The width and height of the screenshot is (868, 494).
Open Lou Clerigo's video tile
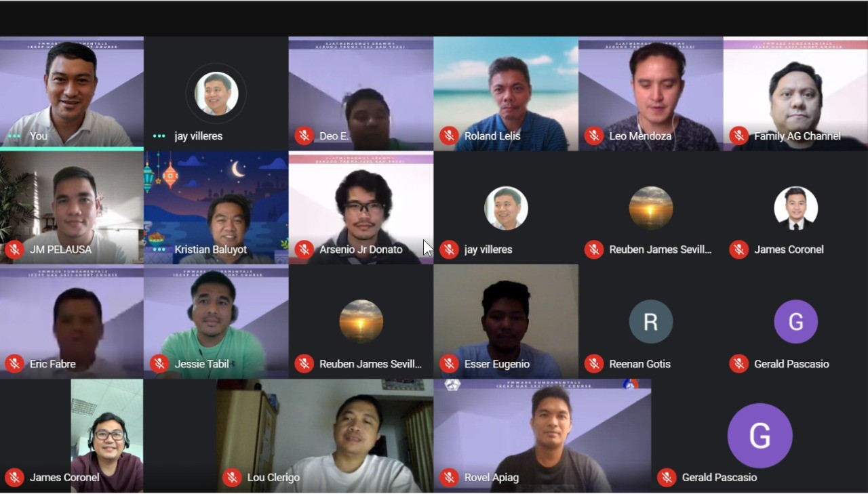pos(325,436)
